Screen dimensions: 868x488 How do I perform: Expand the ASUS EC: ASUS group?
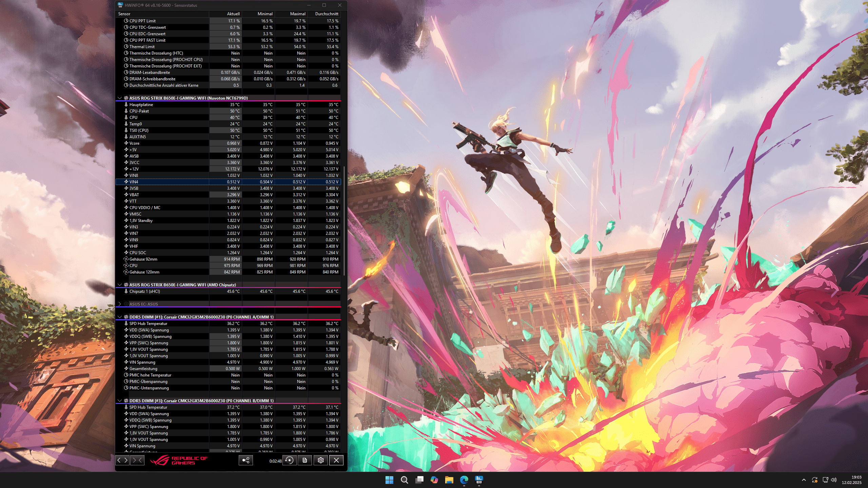pos(119,304)
